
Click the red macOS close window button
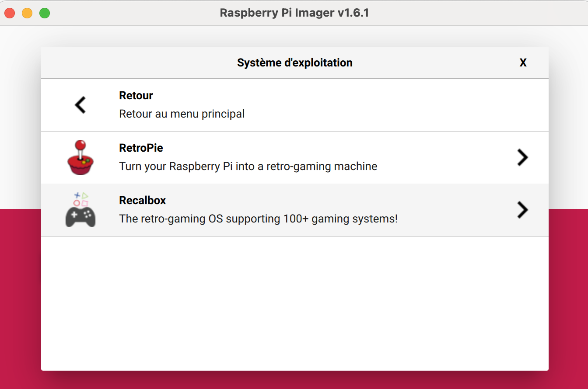(10, 13)
